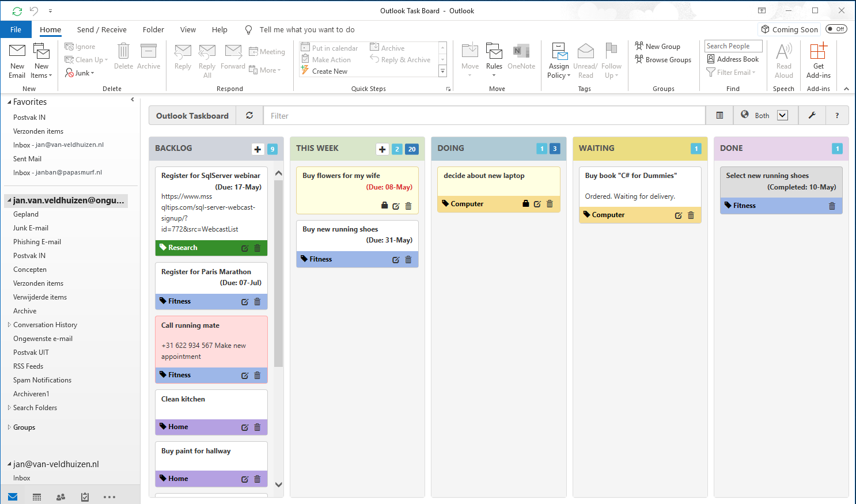Toggle the Coming Soon switch

pyautogui.click(x=836, y=29)
